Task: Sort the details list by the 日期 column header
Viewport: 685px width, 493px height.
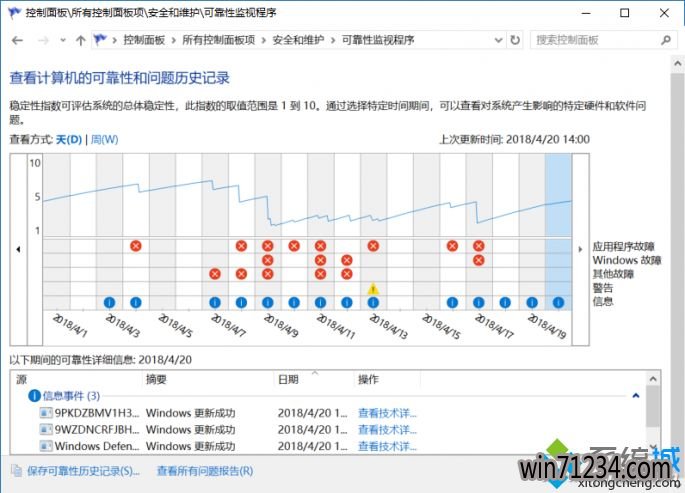Action: (x=288, y=379)
